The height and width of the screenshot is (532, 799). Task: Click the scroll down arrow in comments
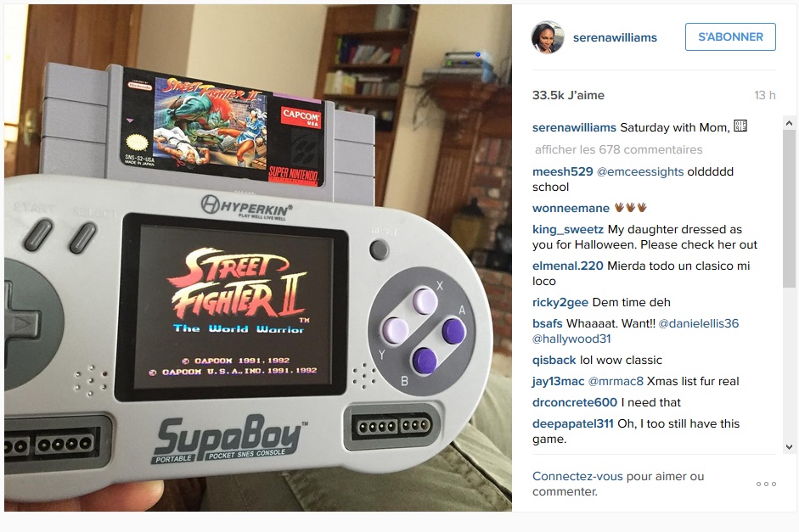point(789,447)
